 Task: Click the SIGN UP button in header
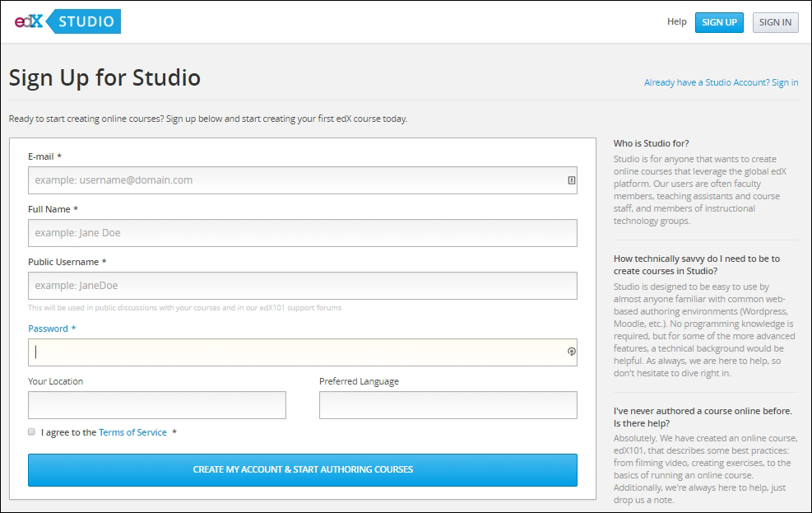tap(719, 22)
